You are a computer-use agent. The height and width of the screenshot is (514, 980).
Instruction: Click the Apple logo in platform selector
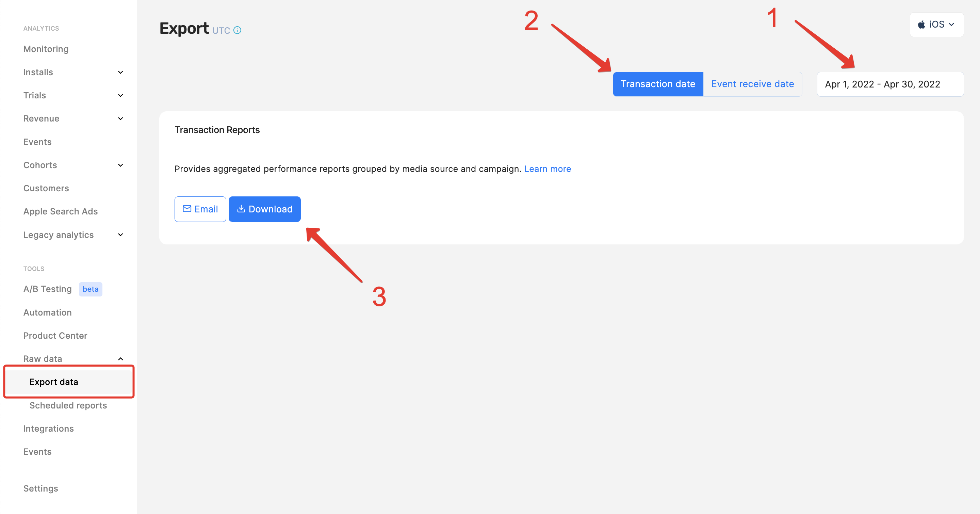point(921,25)
